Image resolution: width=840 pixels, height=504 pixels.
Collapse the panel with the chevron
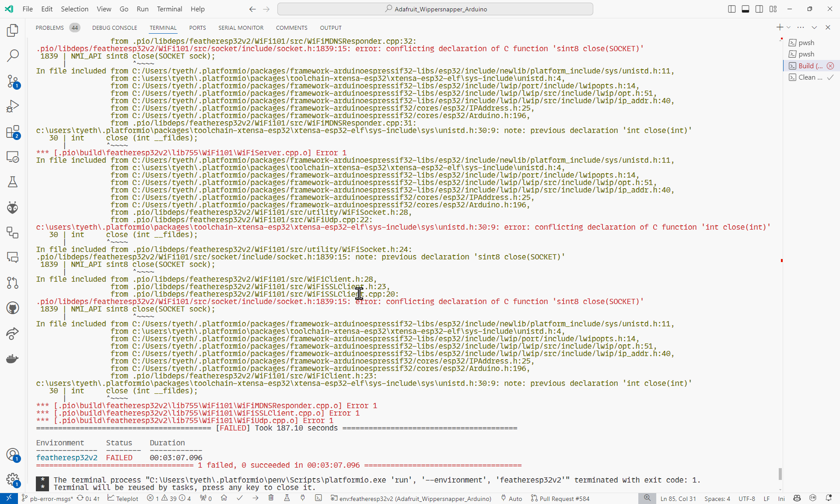[814, 27]
